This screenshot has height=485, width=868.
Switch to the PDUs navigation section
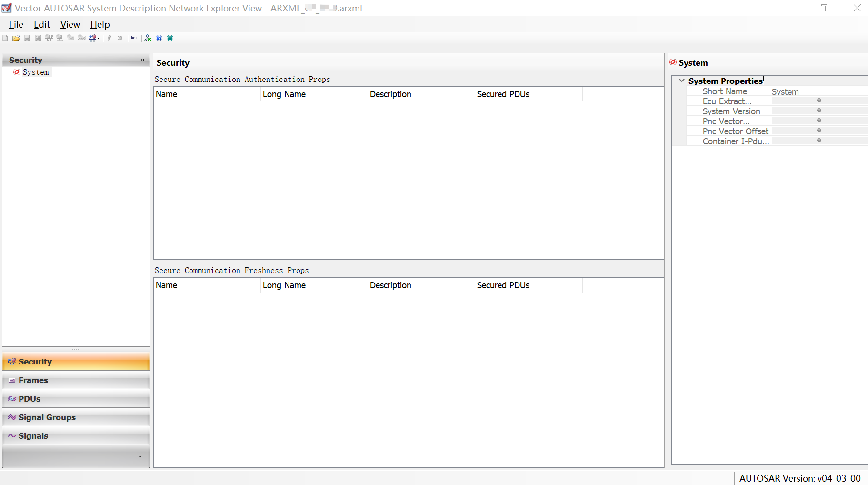click(x=76, y=399)
